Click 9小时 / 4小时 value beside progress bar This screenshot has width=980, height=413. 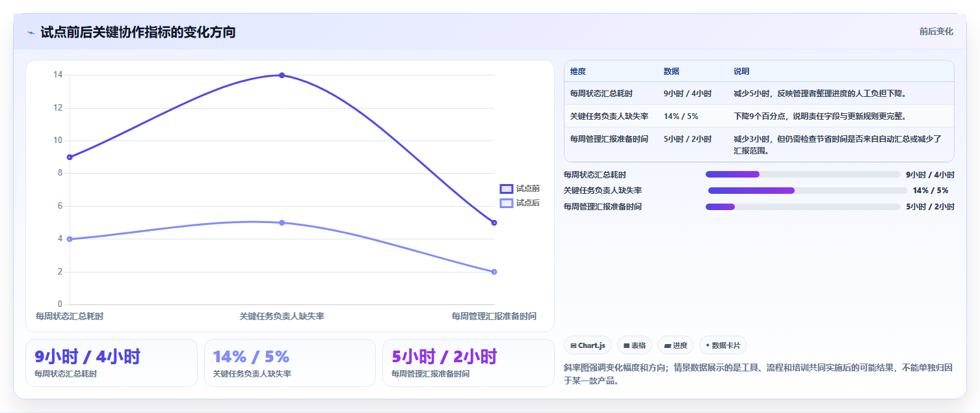930,174
